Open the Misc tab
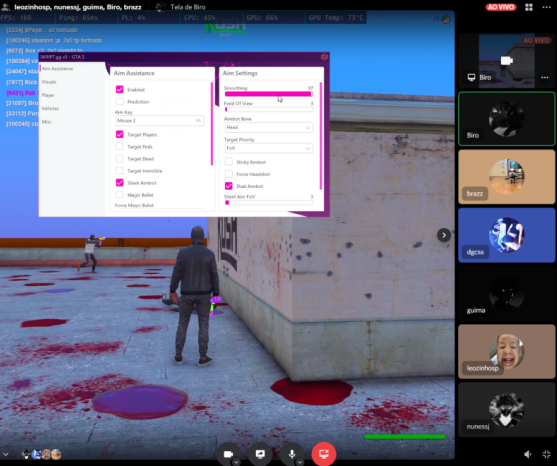This screenshot has width=557, height=466. pyautogui.click(x=47, y=122)
